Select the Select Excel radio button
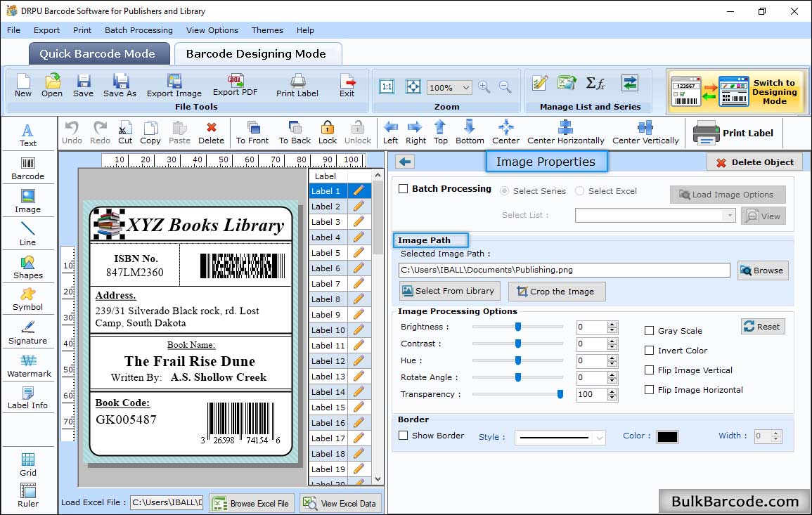The image size is (812, 515). click(x=579, y=191)
